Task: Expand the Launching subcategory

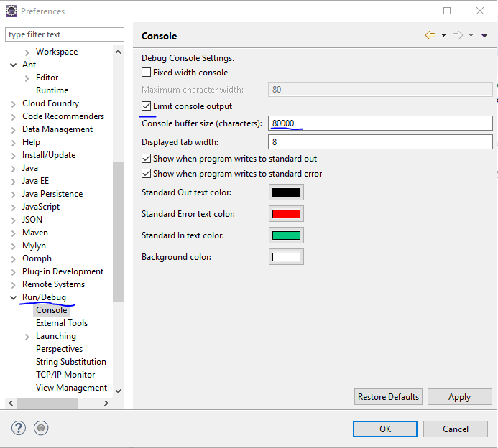Action: pos(27,336)
